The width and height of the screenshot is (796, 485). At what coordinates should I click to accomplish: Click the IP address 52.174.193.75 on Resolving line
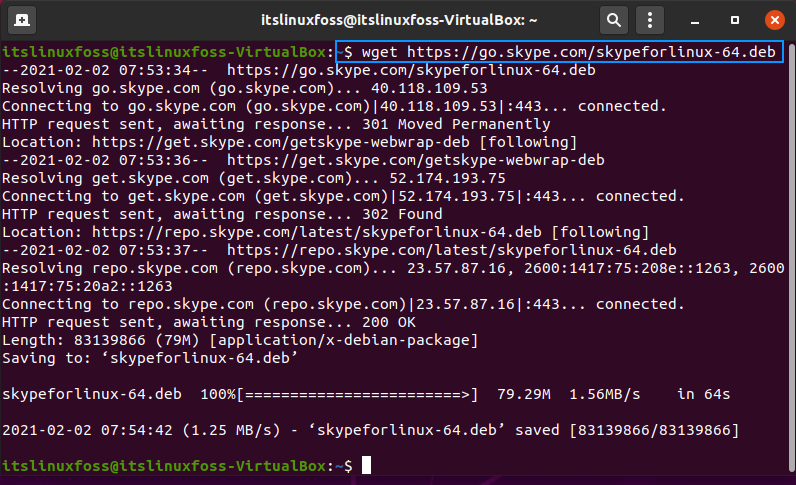point(447,178)
